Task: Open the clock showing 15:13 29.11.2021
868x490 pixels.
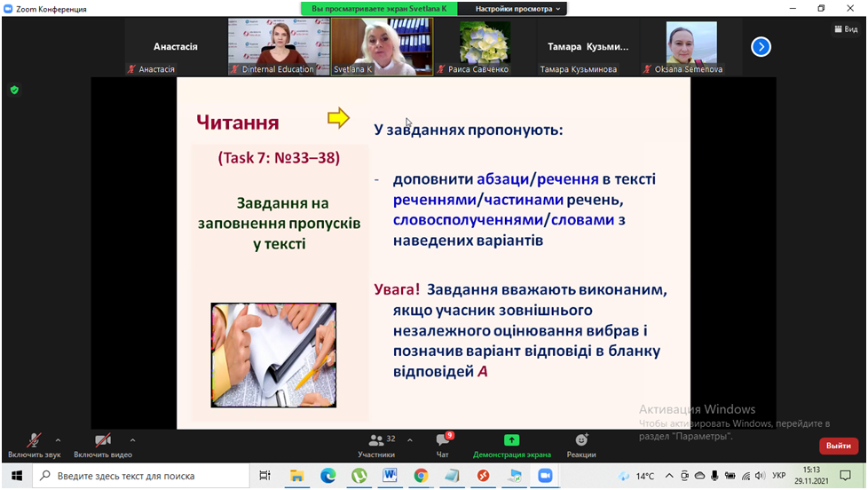Action: click(811, 476)
